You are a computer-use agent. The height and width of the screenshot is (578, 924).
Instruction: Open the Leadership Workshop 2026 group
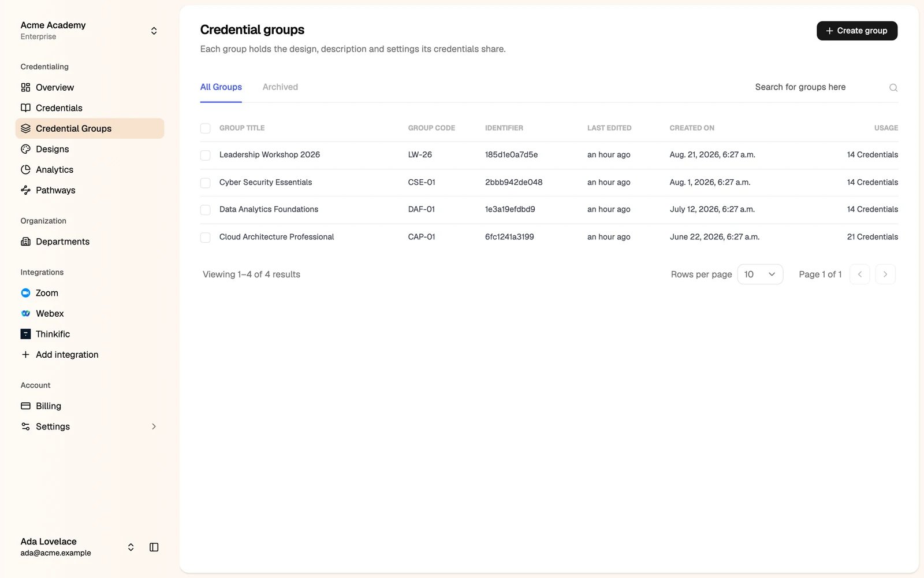(x=270, y=155)
